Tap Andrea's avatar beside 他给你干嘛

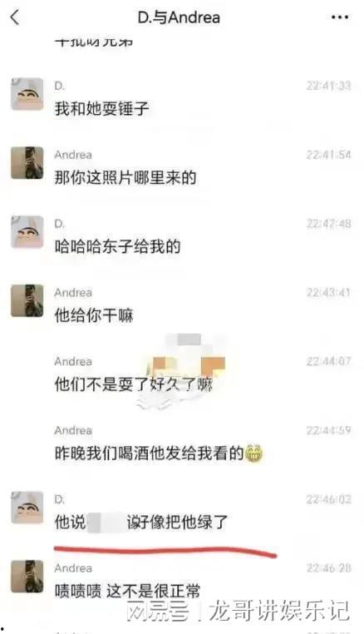tap(27, 301)
